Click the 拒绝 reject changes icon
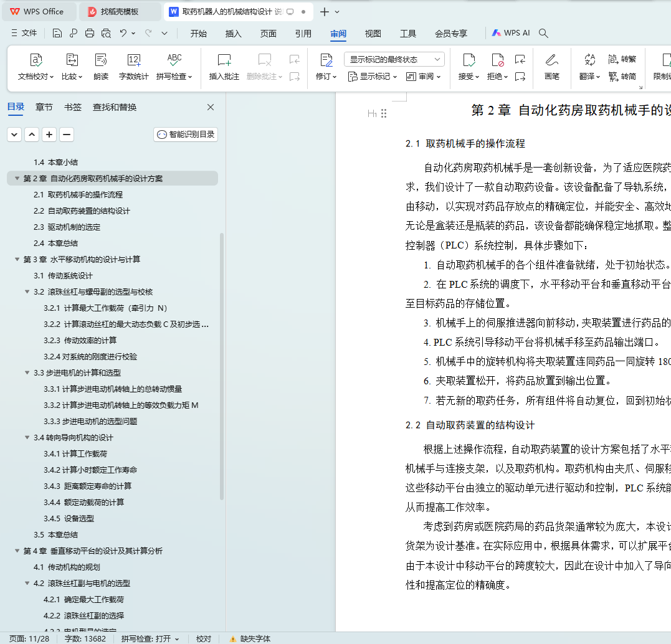This screenshot has height=644, width=671. 497,60
